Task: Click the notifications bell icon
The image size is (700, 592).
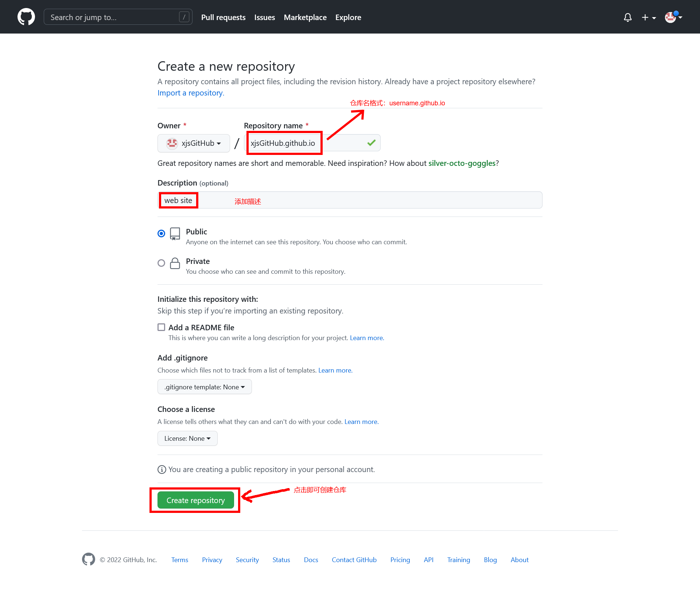Action: pyautogui.click(x=627, y=17)
